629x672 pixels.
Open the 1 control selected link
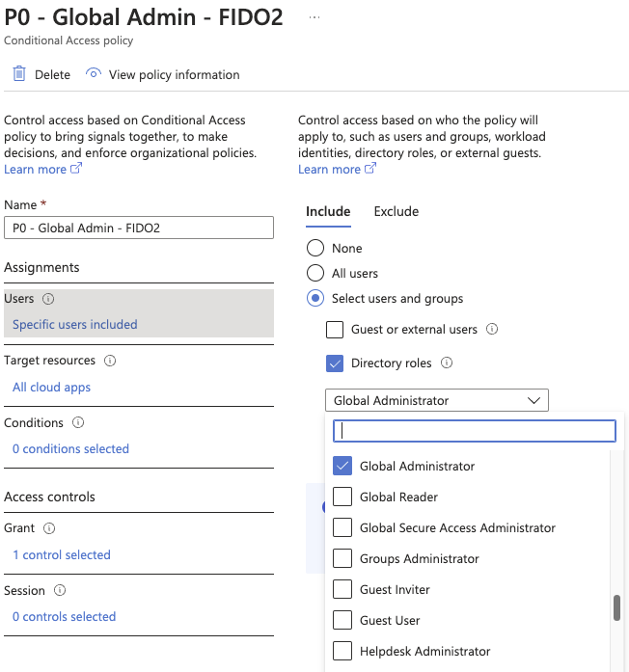coord(62,554)
